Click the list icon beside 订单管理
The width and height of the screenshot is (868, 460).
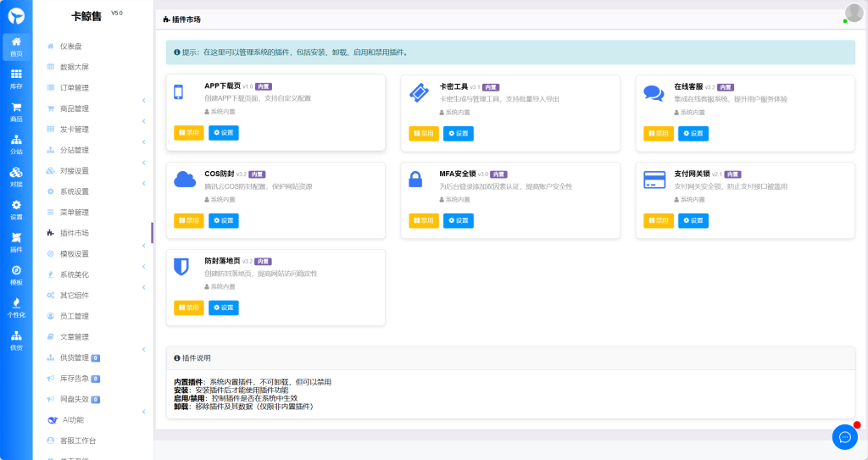pos(50,87)
